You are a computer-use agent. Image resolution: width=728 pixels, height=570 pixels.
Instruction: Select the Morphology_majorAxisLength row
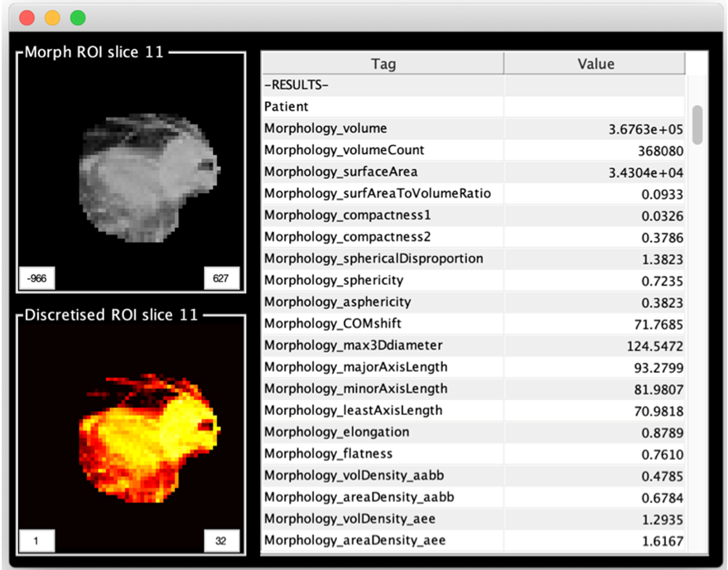click(x=474, y=367)
